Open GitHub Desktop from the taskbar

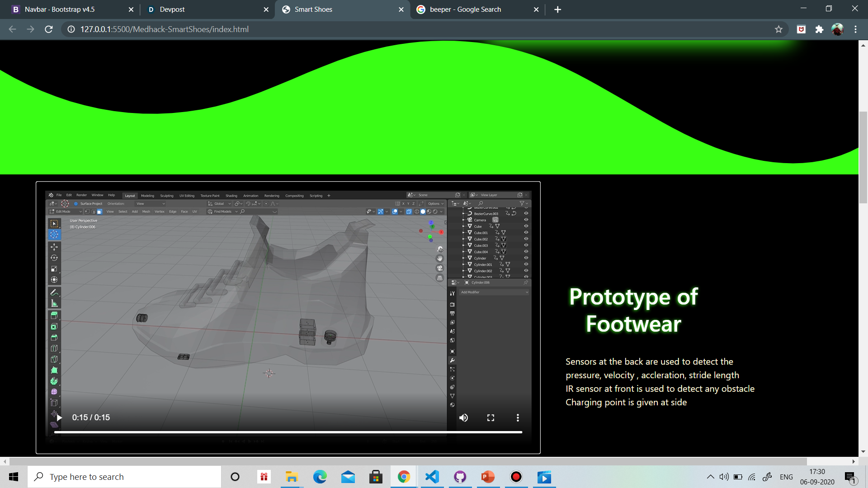click(460, 477)
